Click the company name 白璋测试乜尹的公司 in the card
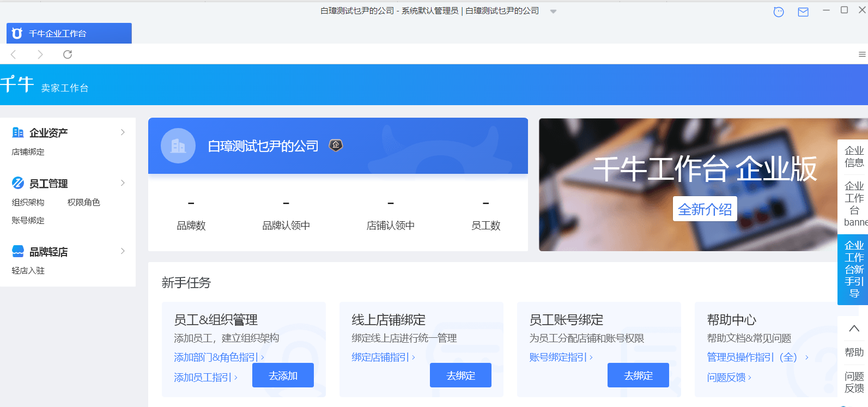Viewport: 868px width, 407px height. (263, 146)
